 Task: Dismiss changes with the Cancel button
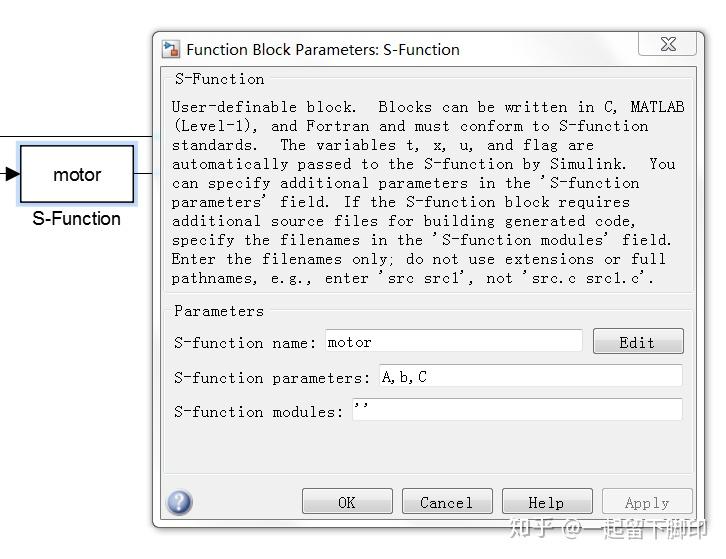[x=447, y=502]
